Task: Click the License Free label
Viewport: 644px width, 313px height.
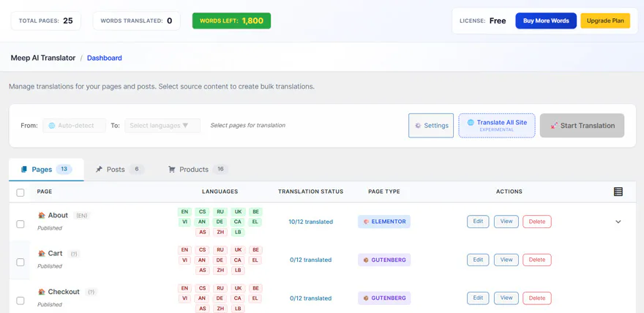Action: pos(482,20)
